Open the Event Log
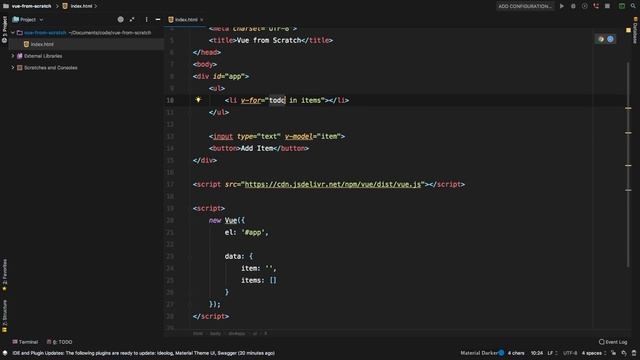This screenshot has width=640, height=360. (x=613, y=342)
